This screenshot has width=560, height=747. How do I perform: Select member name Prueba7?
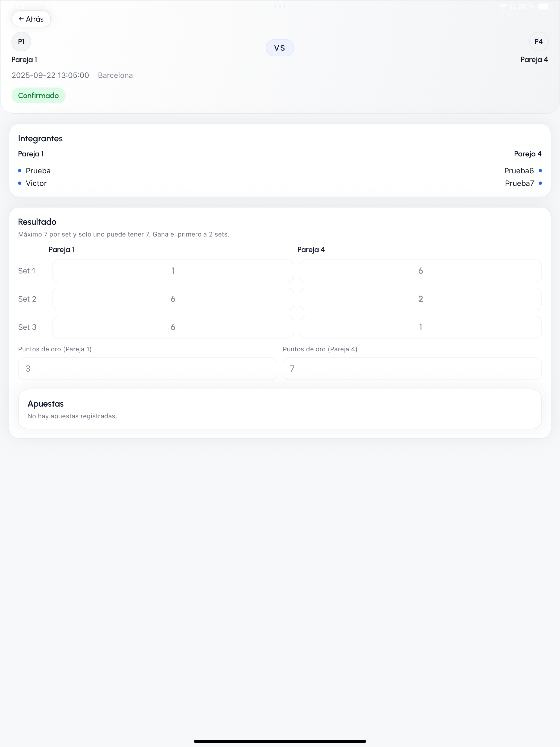pyautogui.click(x=520, y=183)
